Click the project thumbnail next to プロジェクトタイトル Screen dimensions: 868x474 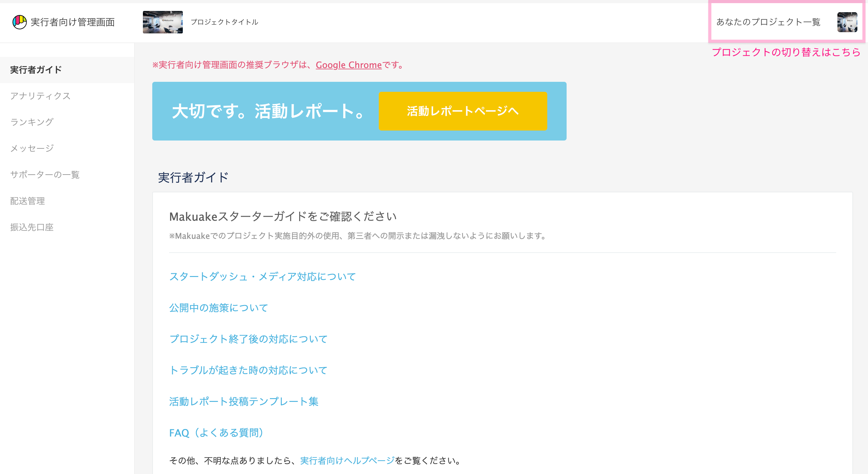point(163,22)
